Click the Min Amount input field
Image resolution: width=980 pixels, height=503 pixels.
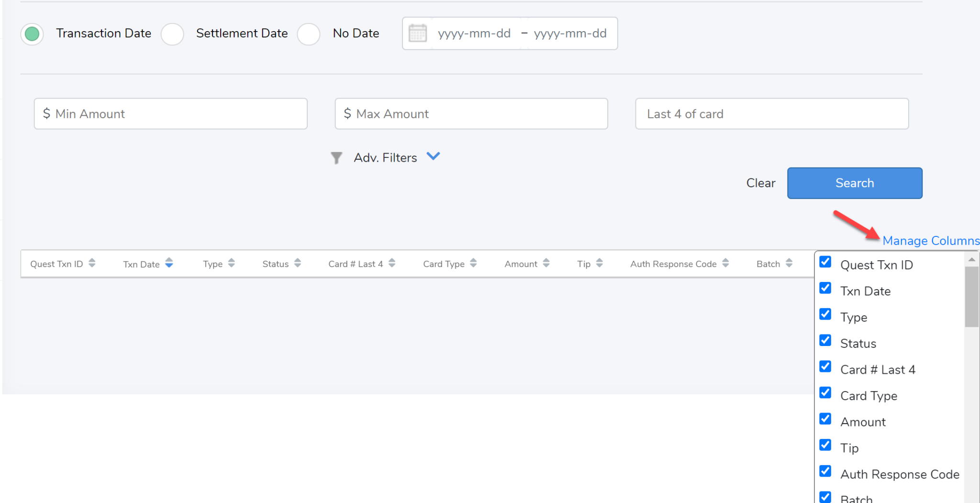[x=170, y=113]
